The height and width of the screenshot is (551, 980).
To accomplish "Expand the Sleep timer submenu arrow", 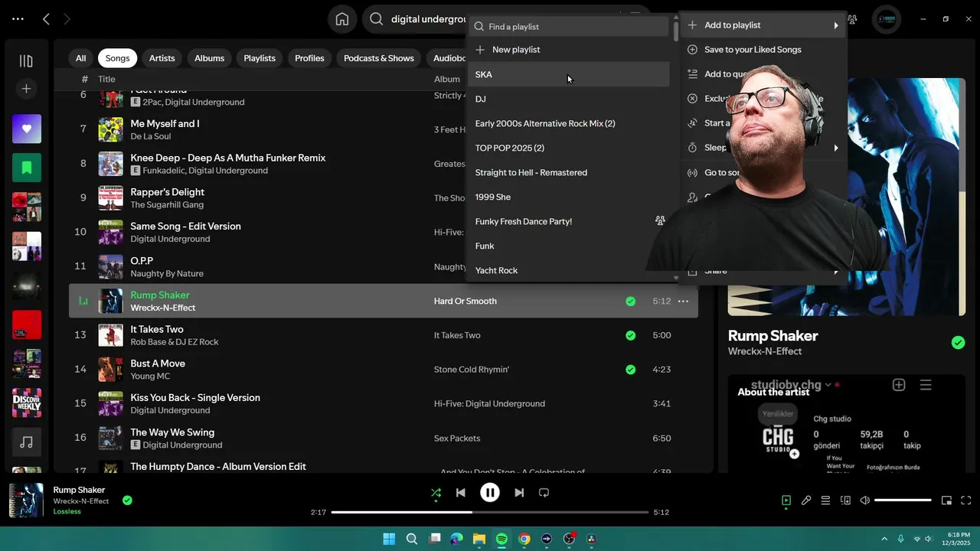I will pyautogui.click(x=836, y=148).
